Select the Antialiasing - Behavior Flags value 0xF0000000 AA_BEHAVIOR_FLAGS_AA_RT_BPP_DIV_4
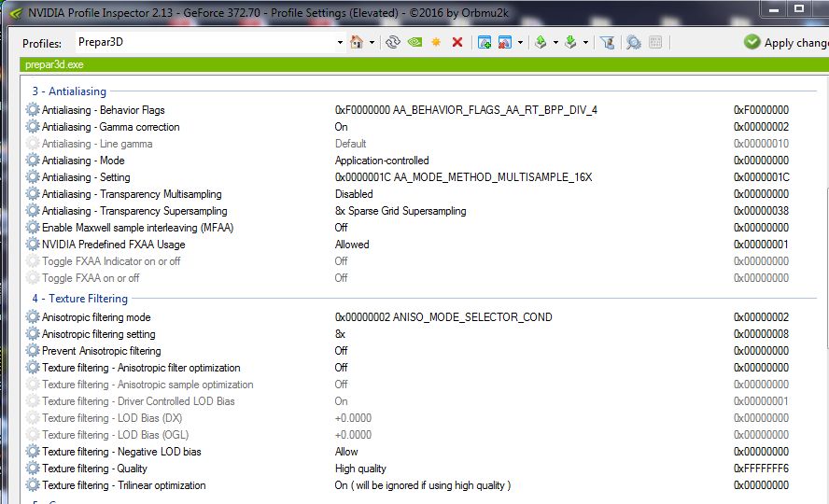 (x=467, y=110)
